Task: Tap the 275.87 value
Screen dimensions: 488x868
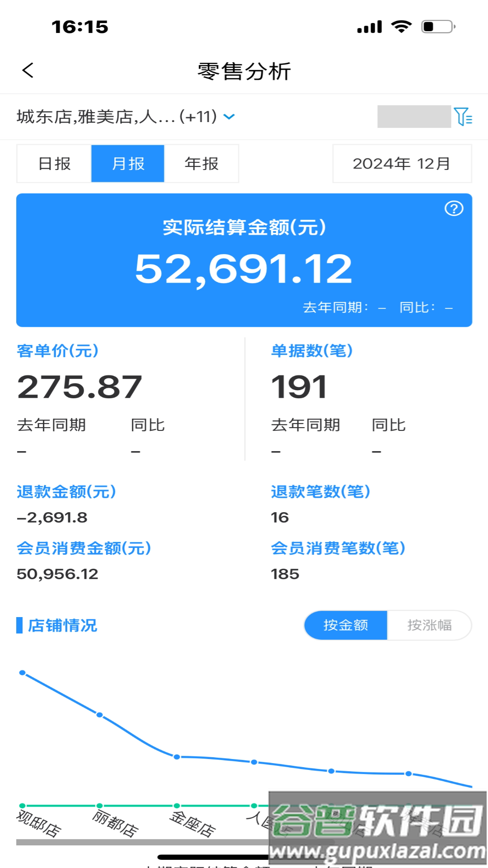Action: [x=80, y=387]
